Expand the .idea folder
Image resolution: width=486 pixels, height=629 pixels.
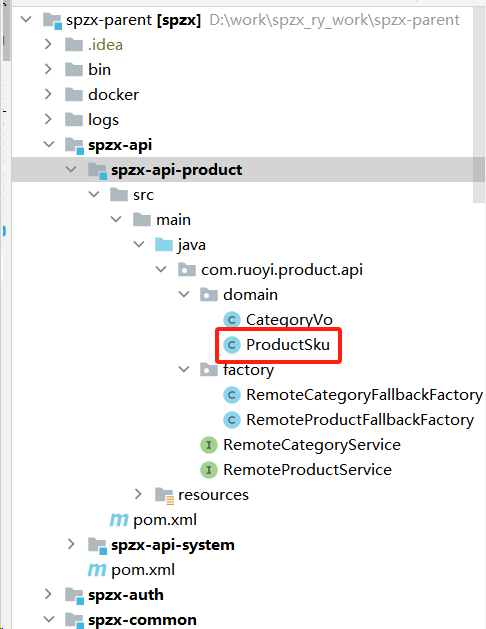(49, 44)
